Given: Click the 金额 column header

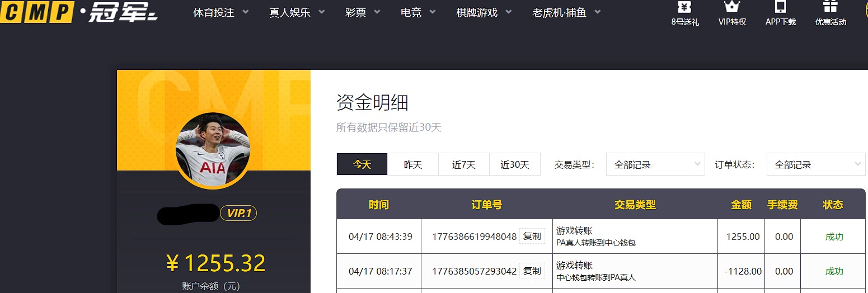Looking at the screenshot, I should coord(742,205).
